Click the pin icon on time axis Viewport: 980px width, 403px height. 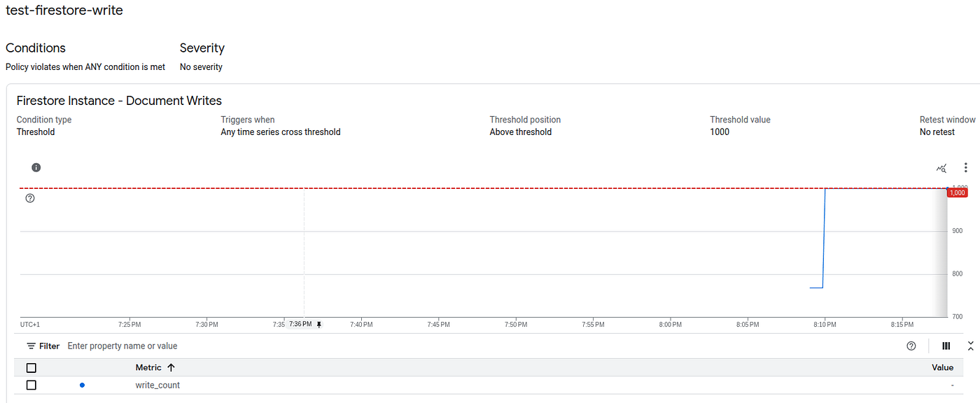(x=319, y=325)
